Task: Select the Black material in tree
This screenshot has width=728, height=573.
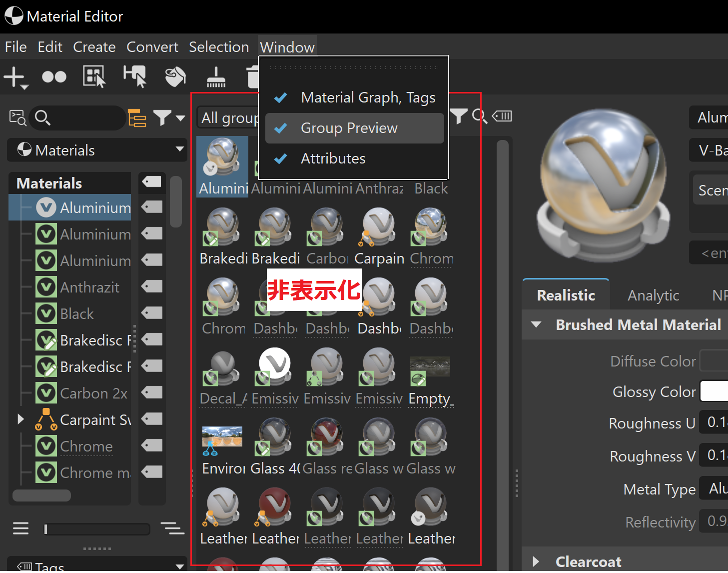Action: point(77,313)
